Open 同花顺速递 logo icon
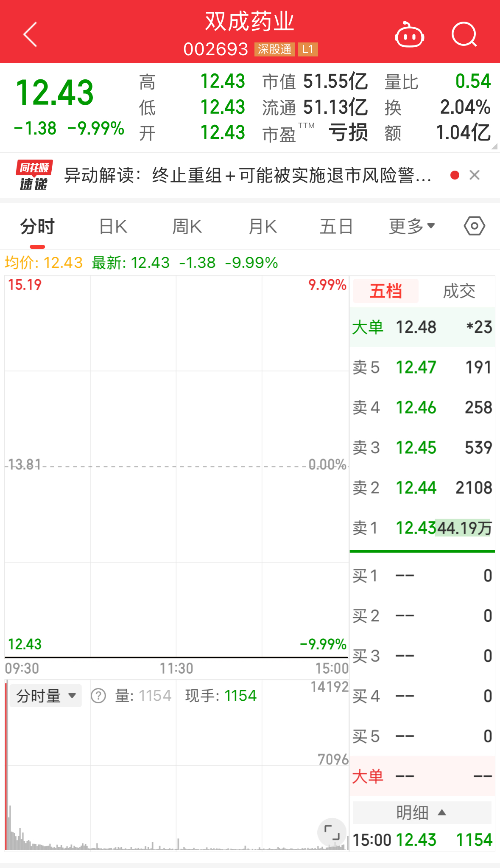Image resolution: width=500 pixels, height=868 pixels. click(34, 175)
